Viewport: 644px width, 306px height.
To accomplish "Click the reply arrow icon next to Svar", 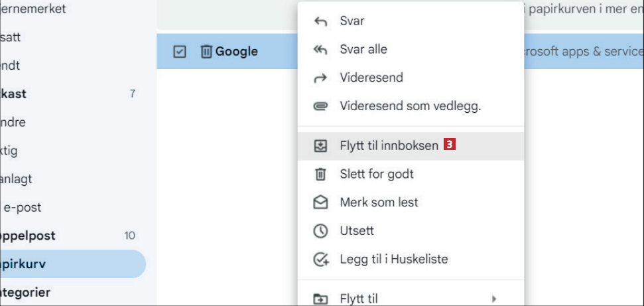I will tap(320, 21).
